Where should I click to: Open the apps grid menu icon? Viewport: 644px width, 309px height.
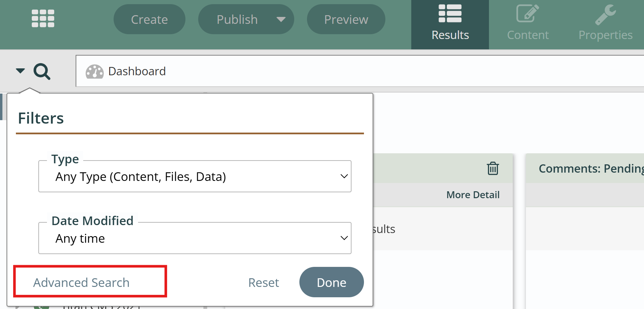43,18
